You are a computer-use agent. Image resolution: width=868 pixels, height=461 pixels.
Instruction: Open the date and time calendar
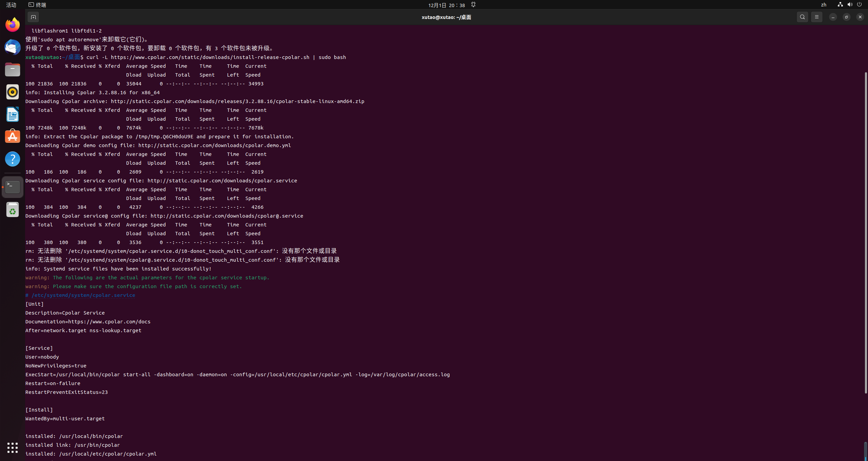click(x=447, y=5)
